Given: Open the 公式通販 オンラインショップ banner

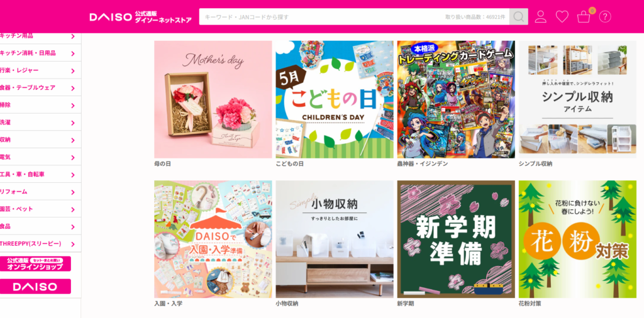Looking at the screenshot, I should (x=35, y=264).
